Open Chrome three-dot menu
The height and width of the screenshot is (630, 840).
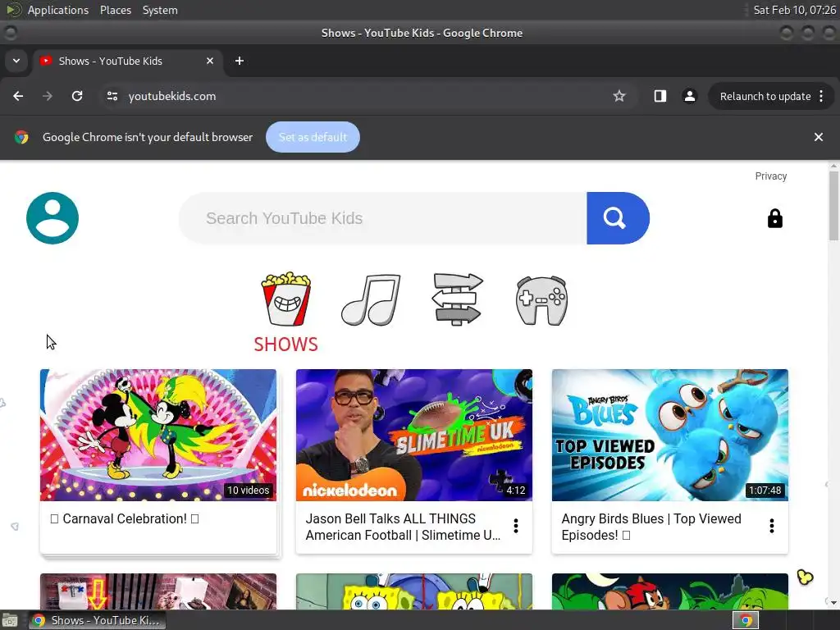click(822, 96)
